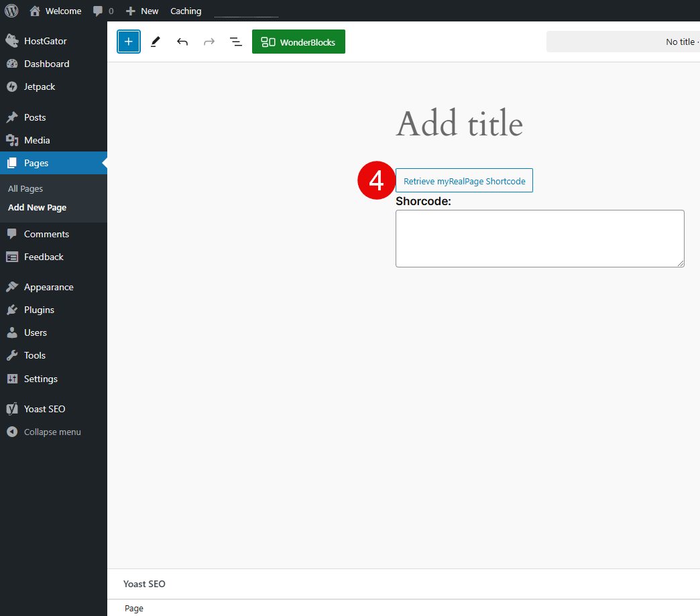Open the WonderBlocks library
The height and width of the screenshot is (616, 700).
[298, 42]
